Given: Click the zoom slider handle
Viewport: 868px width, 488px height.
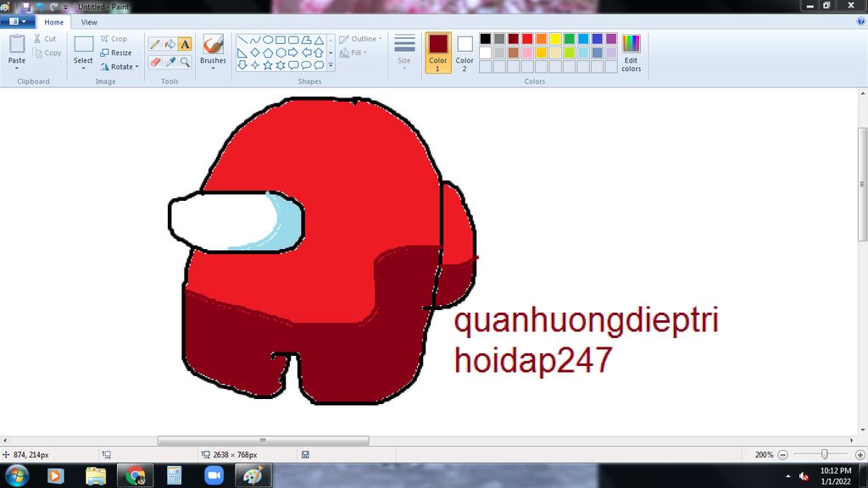Looking at the screenshot, I should click(x=824, y=454).
